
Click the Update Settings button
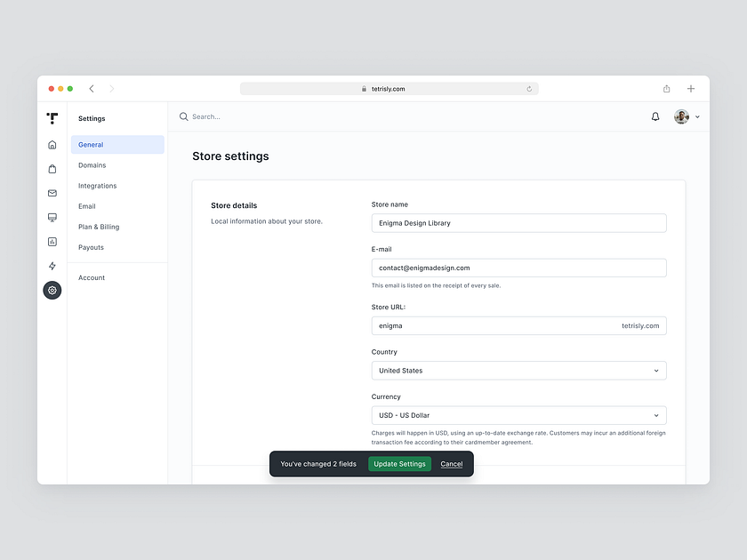click(x=399, y=463)
